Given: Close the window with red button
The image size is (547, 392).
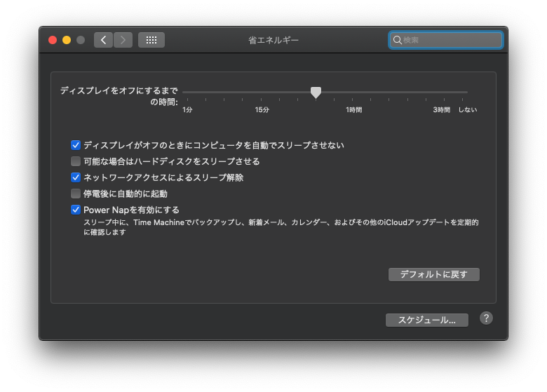Looking at the screenshot, I should point(53,40).
